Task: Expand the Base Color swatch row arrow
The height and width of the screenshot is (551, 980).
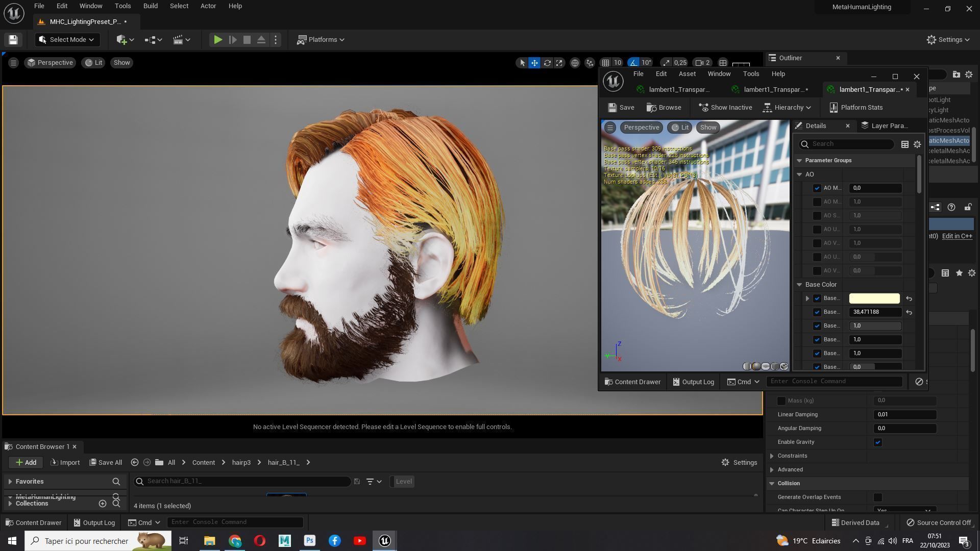Action: (x=807, y=298)
